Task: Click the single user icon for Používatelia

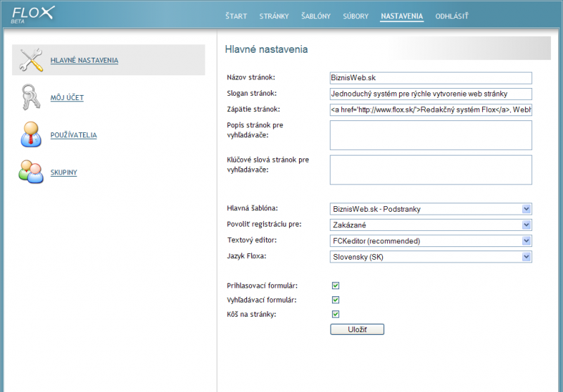Action: coord(32,135)
